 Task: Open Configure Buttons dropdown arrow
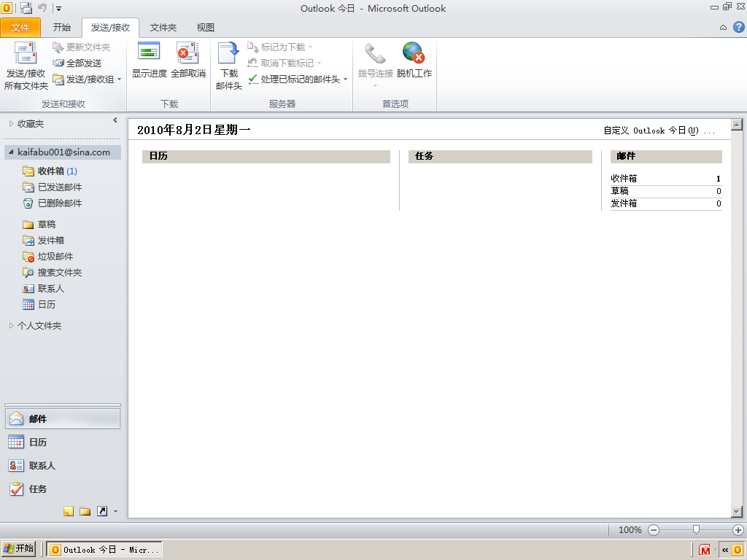pos(116,512)
